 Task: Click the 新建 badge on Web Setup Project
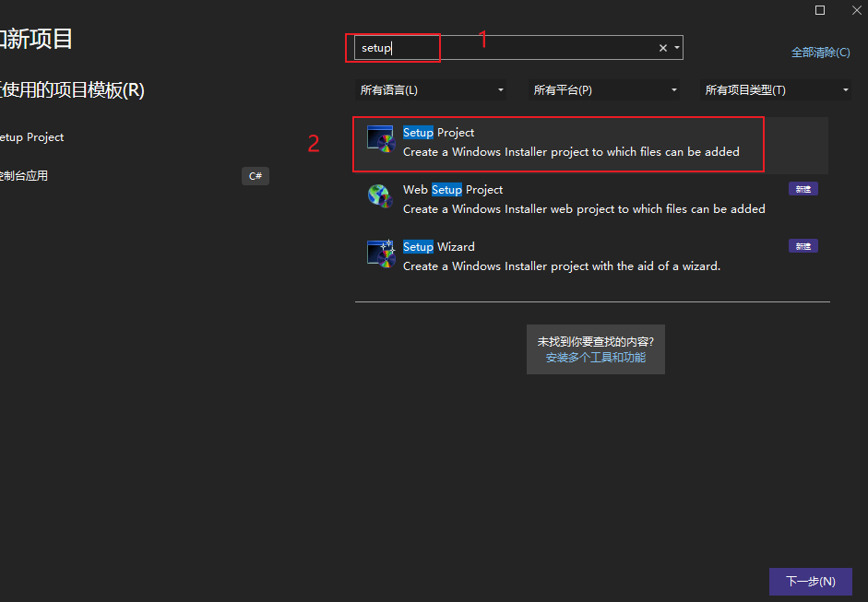[x=803, y=189]
